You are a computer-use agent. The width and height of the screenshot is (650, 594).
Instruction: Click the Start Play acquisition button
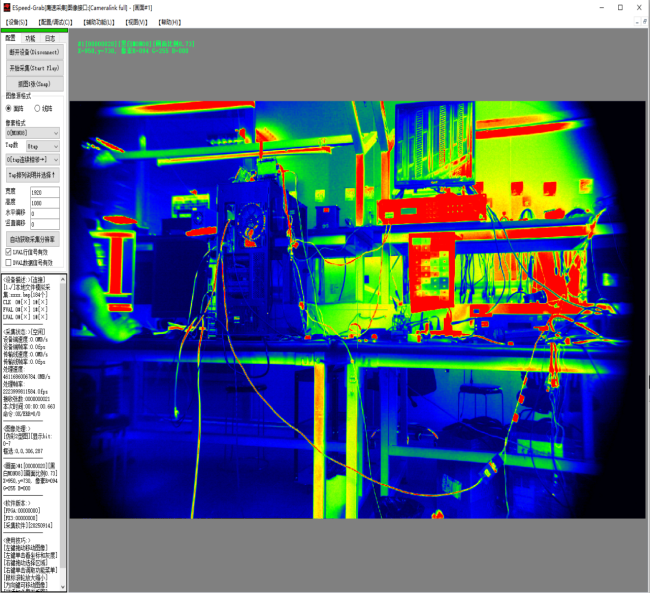35,68
